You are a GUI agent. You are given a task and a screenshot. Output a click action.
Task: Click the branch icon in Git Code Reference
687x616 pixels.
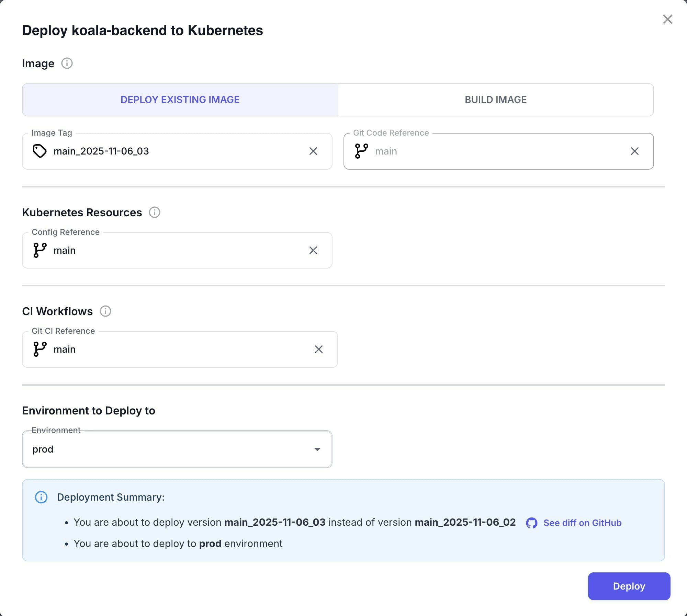(361, 151)
